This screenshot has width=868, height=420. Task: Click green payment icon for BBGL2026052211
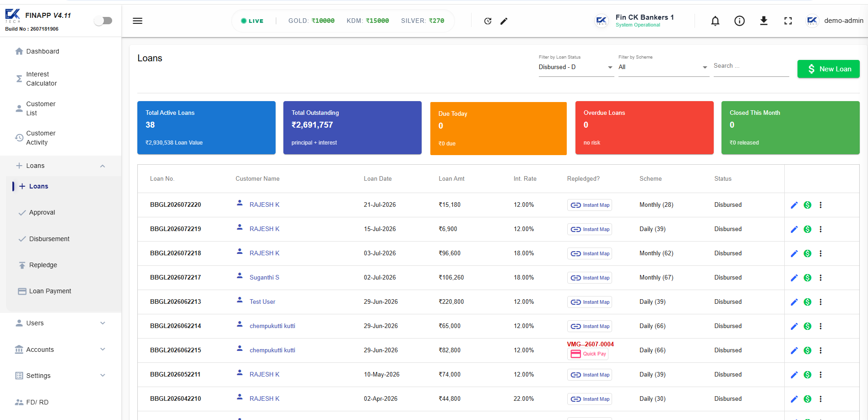click(x=808, y=375)
